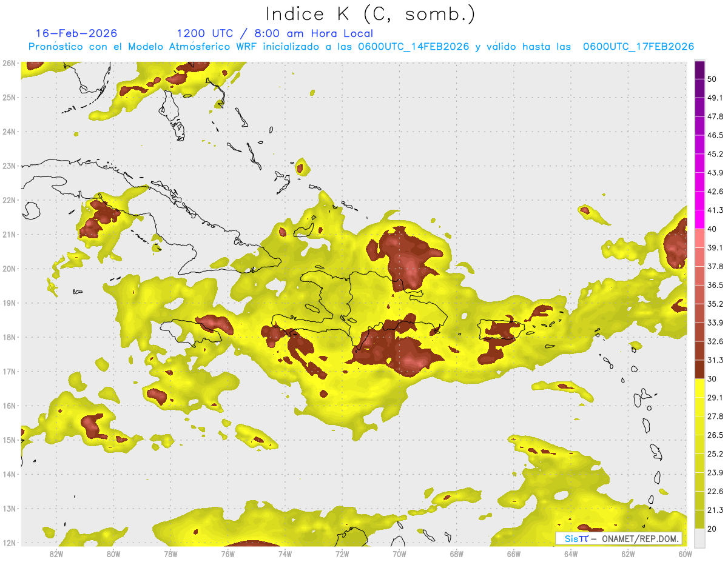Click the latitude label '14N'
This screenshot has height=562, width=728.
9,474
